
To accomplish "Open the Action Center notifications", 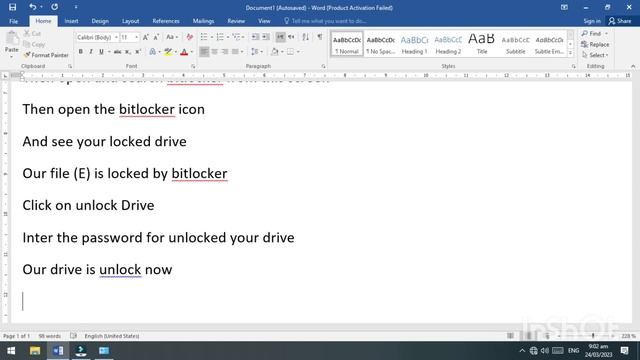I will coord(624,351).
